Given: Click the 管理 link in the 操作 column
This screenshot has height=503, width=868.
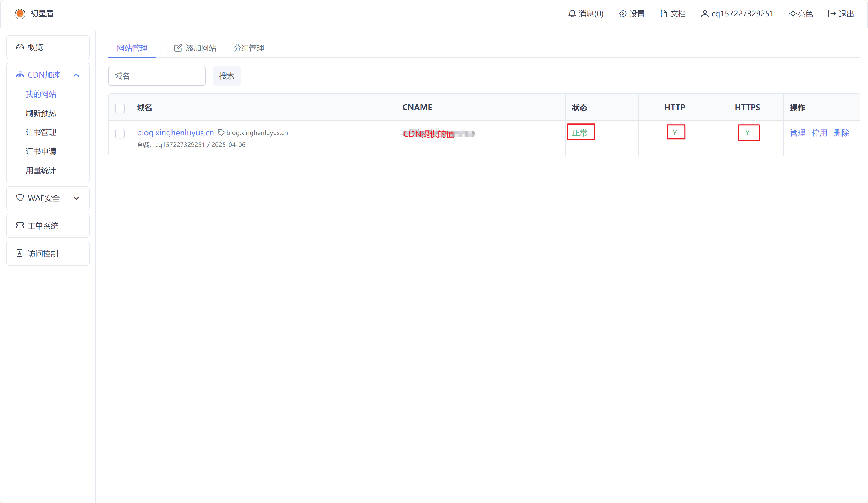Looking at the screenshot, I should pos(797,133).
